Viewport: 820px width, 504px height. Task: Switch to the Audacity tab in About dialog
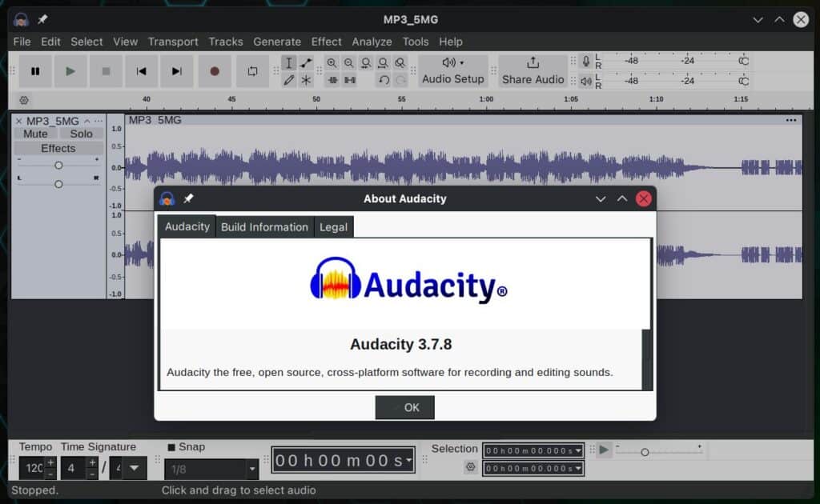[187, 226]
